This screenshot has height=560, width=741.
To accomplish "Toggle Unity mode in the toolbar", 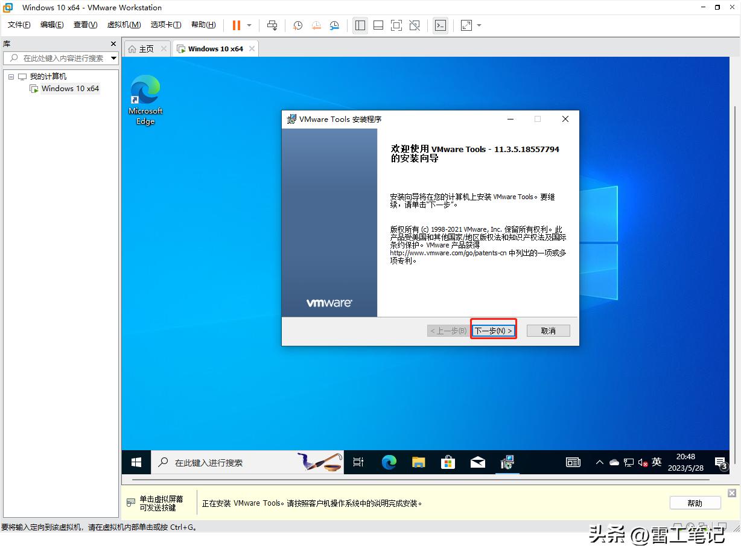I will coord(415,25).
